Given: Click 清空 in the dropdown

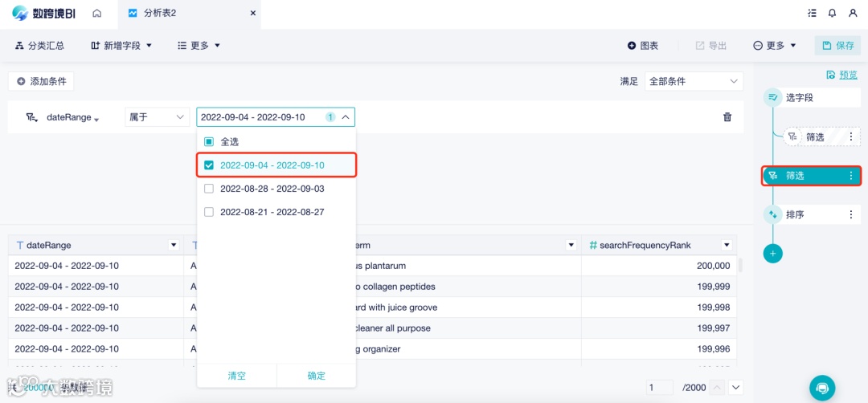Looking at the screenshot, I should tap(237, 376).
